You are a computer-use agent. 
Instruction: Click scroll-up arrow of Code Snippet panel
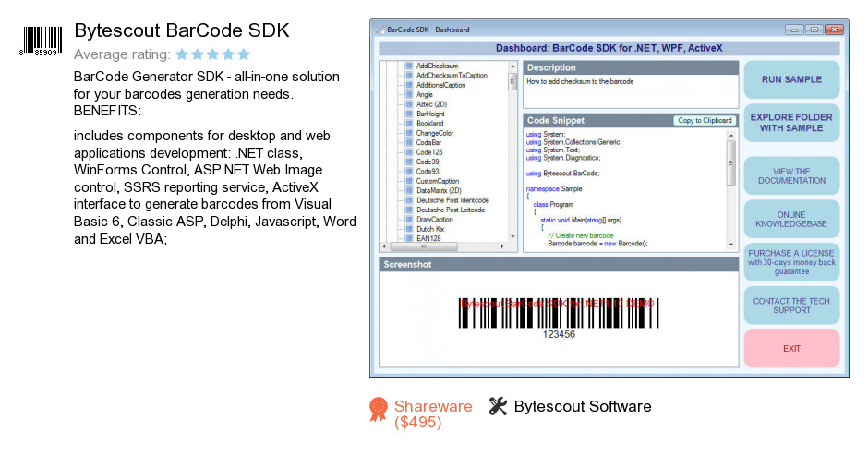731,135
